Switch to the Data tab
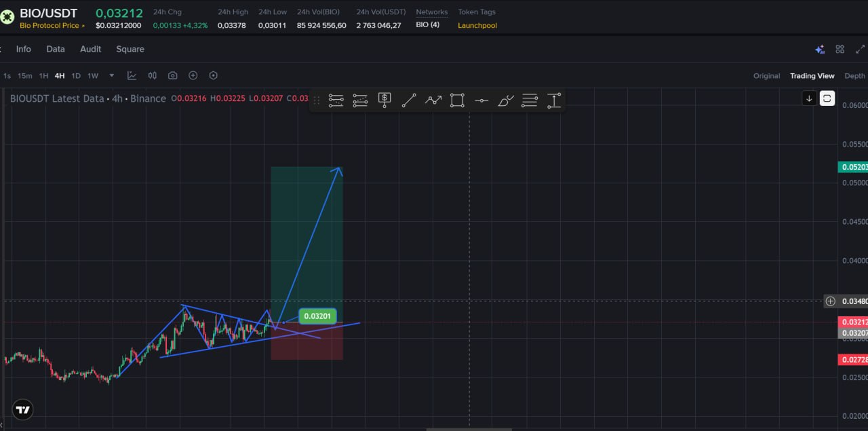The image size is (868, 431). coord(56,49)
